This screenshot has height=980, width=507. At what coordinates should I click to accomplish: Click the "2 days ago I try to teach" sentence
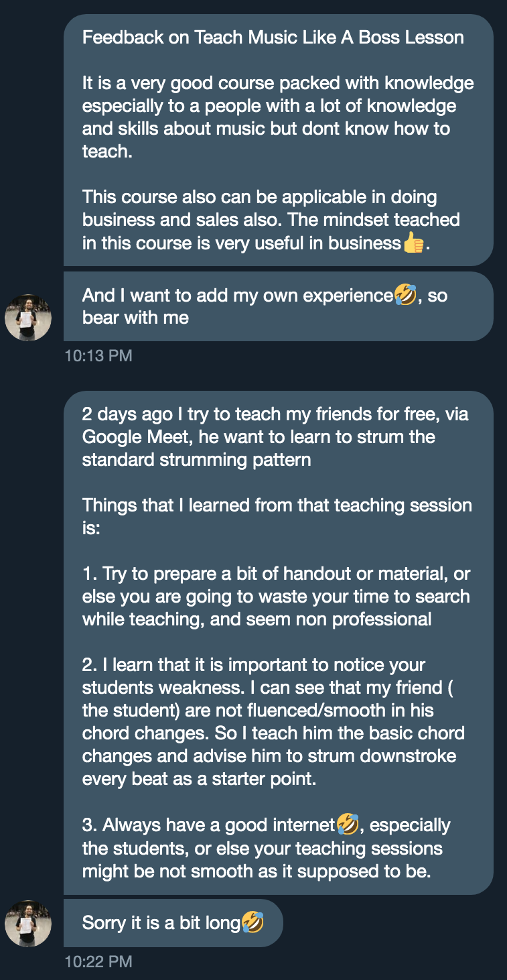pos(275,414)
